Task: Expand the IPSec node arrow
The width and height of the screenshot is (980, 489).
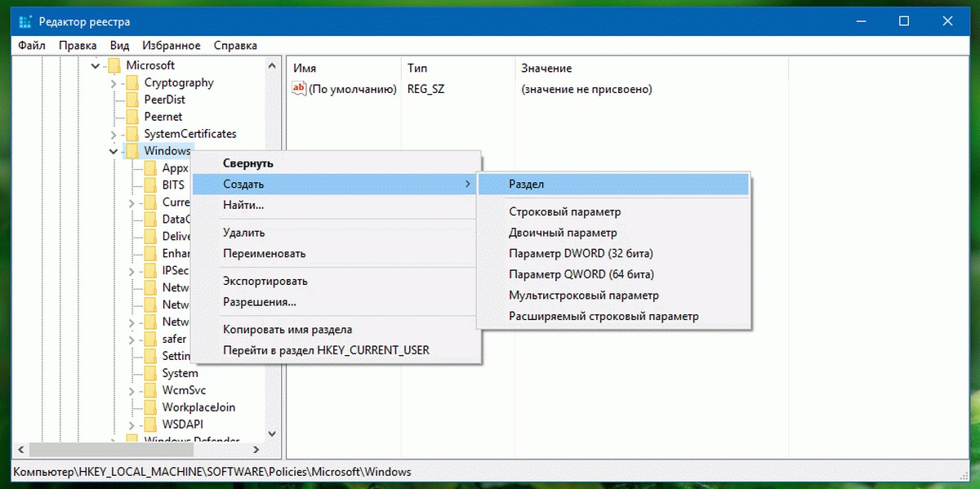Action: [x=131, y=270]
